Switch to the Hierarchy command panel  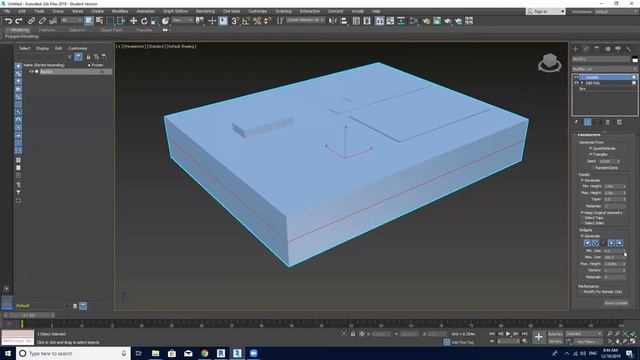597,49
